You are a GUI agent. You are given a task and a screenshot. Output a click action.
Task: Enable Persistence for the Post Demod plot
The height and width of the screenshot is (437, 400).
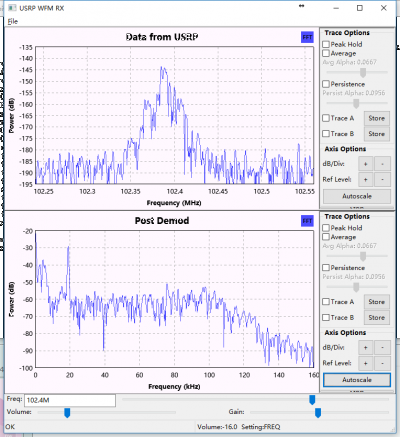[326, 268]
